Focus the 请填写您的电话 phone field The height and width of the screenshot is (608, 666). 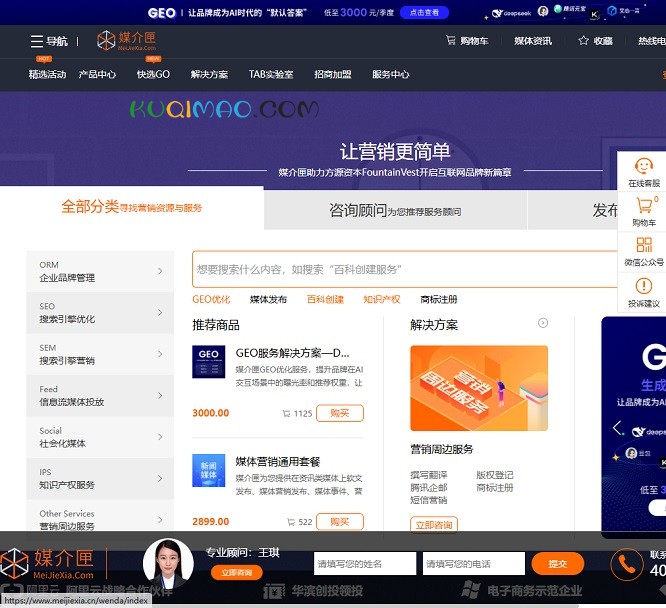pos(474,564)
